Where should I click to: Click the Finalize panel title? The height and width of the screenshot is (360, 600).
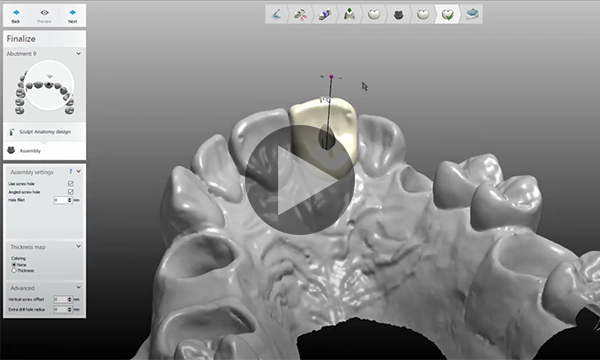(21, 39)
